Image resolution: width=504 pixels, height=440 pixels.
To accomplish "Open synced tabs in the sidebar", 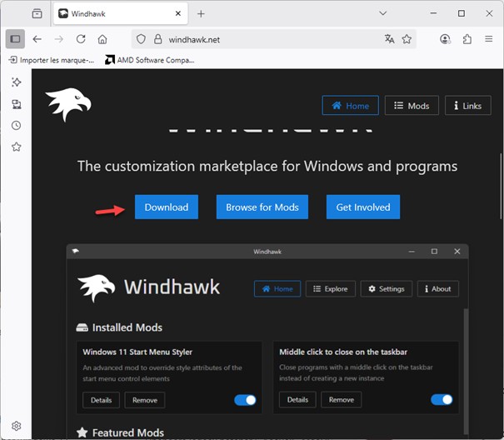I will 16,104.
